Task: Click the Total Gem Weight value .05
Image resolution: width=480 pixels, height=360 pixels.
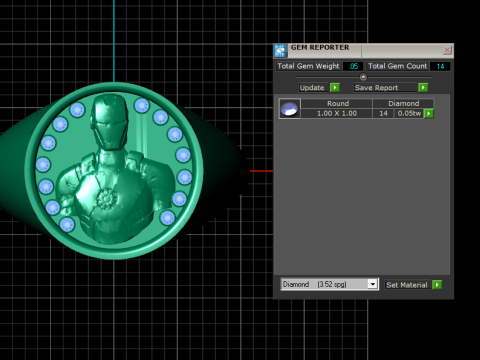Action: (353, 66)
